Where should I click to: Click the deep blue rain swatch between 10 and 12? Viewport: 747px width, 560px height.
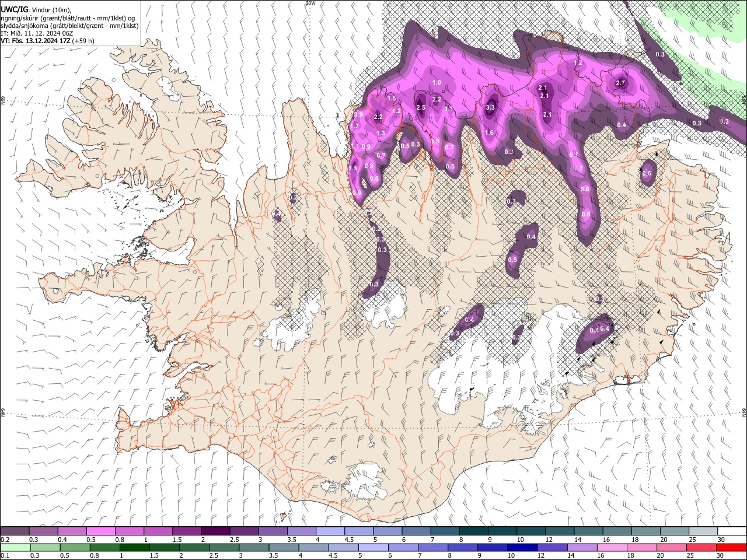522,547
